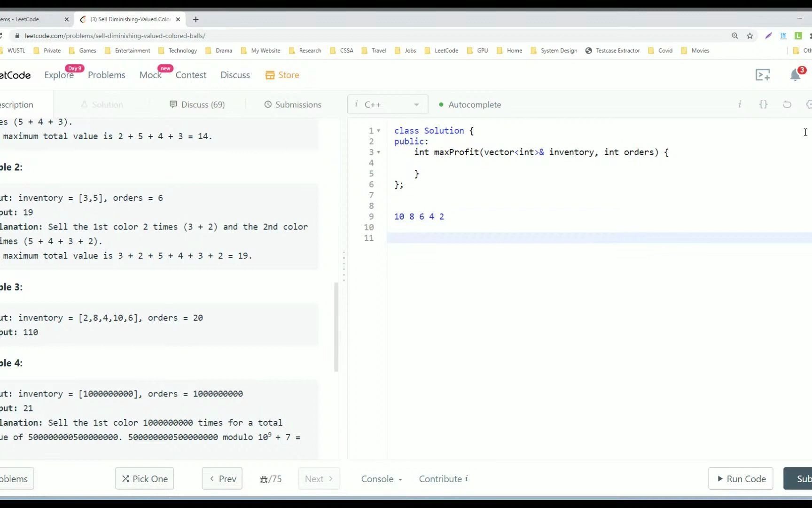Viewport: 812px width, 508px height.
Task: Open the playground terminal icon
Action: click(763, 75)
